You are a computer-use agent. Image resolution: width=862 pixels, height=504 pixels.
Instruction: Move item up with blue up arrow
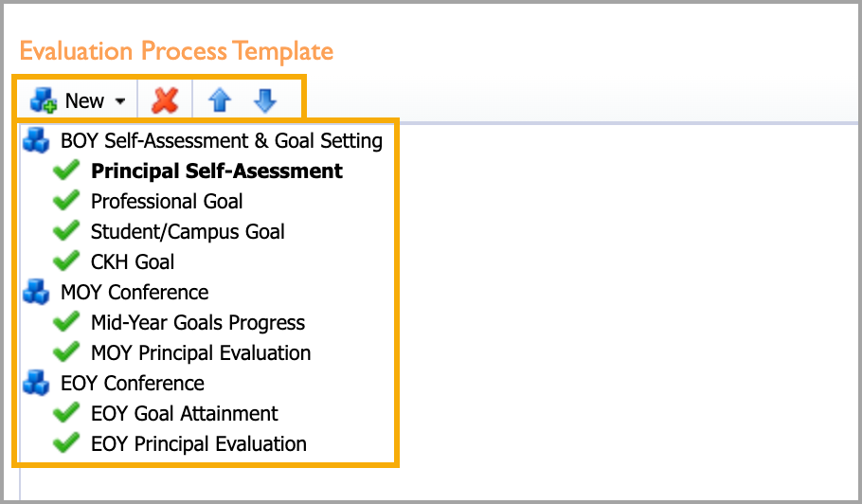click(x=220, y=100)
